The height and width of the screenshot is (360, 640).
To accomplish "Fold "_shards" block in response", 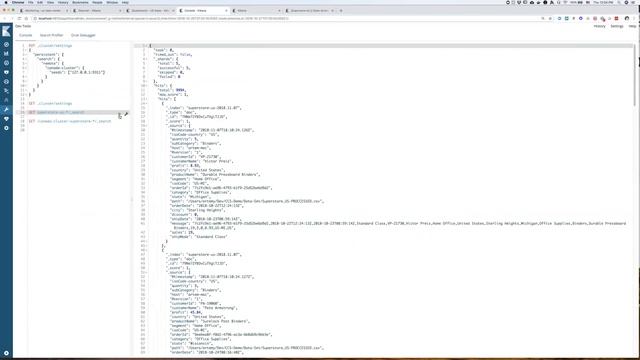I will click(147, 59).
